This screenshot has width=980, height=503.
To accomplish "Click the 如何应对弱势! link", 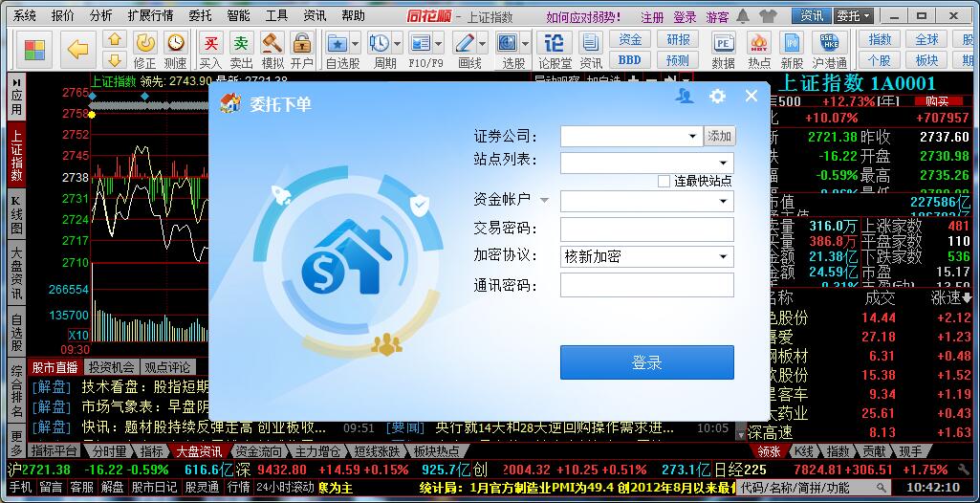I will 583,17.
